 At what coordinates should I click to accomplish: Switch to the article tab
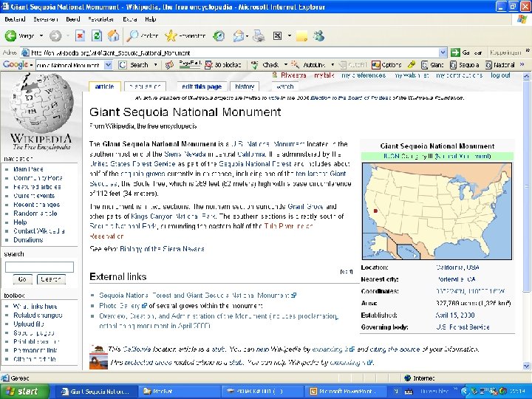pyautogui.click(x=104, y=87)
